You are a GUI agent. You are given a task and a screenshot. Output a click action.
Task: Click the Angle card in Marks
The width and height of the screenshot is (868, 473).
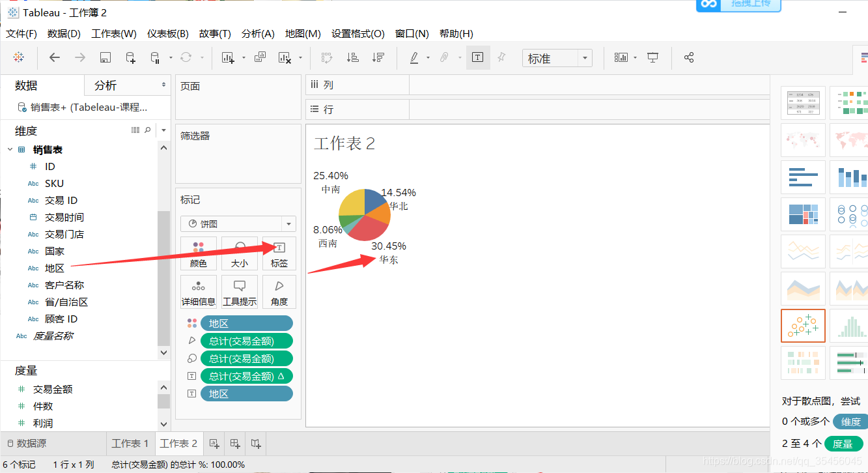pyautogui.click(x=279, y=292)
